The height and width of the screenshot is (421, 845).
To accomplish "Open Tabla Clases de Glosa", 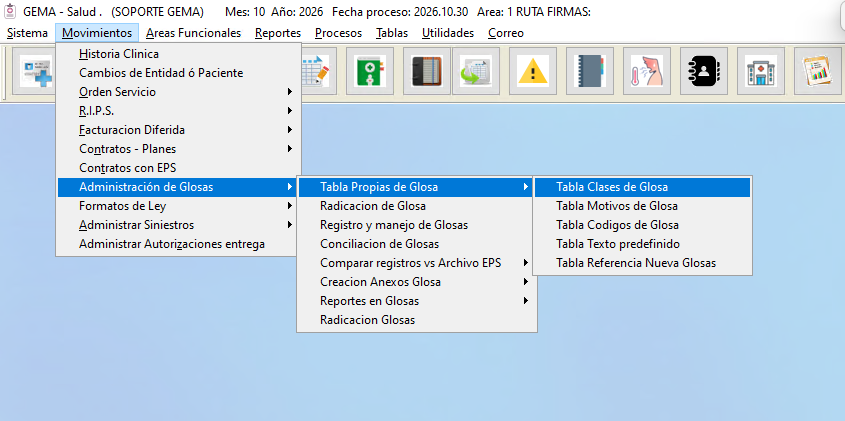I will click(642, 187).
